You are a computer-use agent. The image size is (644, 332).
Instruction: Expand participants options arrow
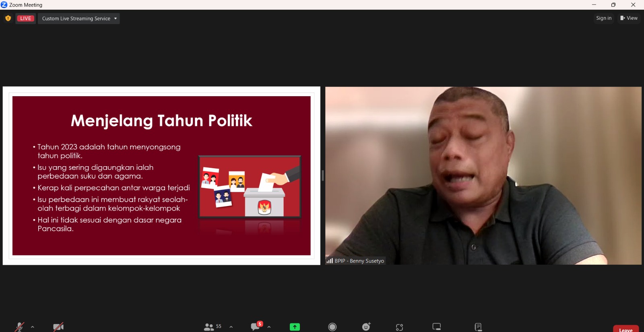point(231,327)
